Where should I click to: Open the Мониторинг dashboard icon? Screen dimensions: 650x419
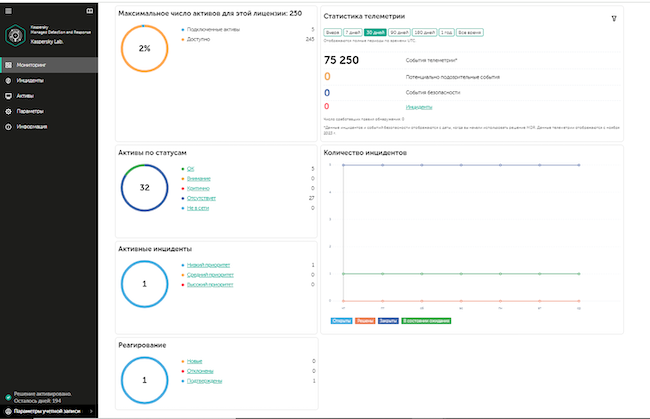tap(8, 65)
